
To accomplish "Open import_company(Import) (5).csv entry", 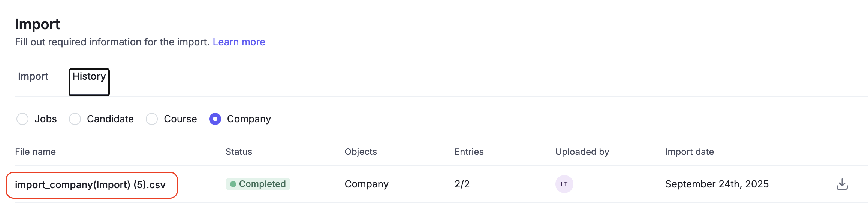I will tap(90, 185).
